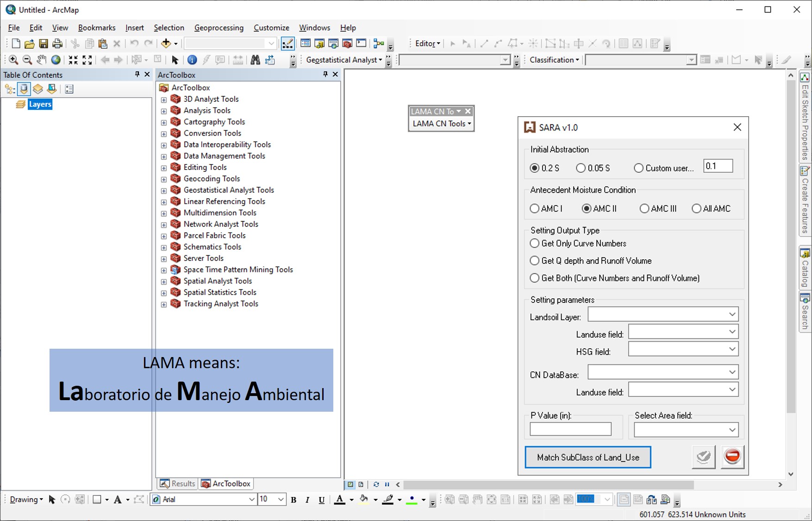Image resolution: width=812 pixels, height=521 pixels.
Task: Expand the Spatial Analyst Tools toolbox
Action: coord(164,282)
